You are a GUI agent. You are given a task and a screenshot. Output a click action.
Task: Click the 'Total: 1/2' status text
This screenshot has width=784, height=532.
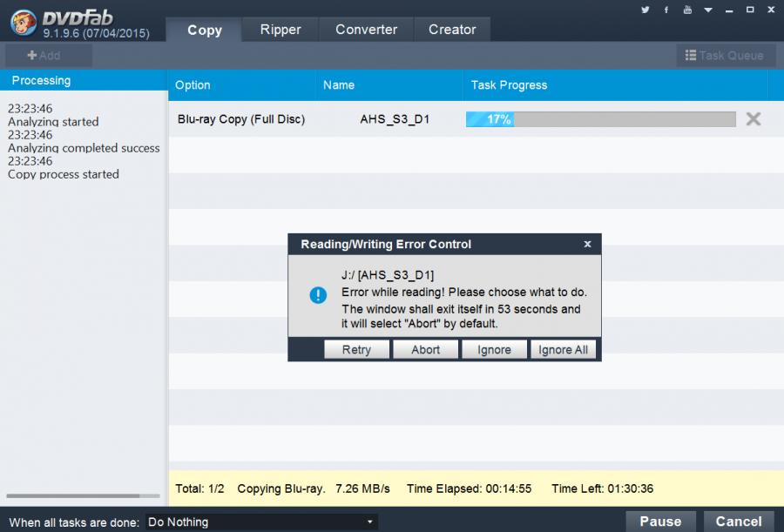[199, 488]
